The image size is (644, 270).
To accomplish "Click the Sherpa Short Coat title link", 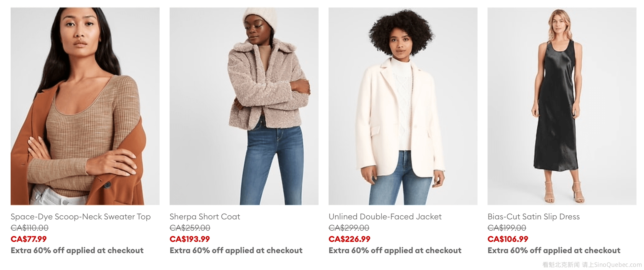I will [205, 217].
